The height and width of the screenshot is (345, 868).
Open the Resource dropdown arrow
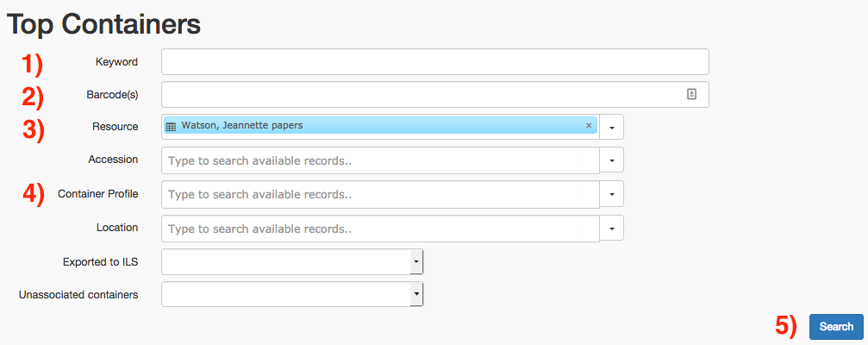[x=611, y=127]
